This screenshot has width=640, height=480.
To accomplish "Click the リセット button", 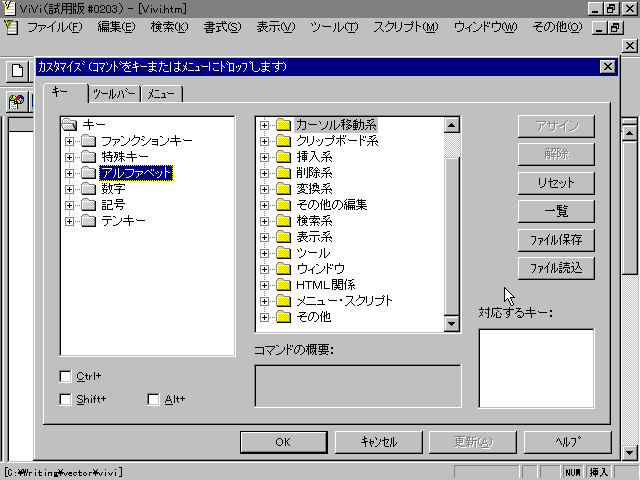I will click(x=556, y=183).
